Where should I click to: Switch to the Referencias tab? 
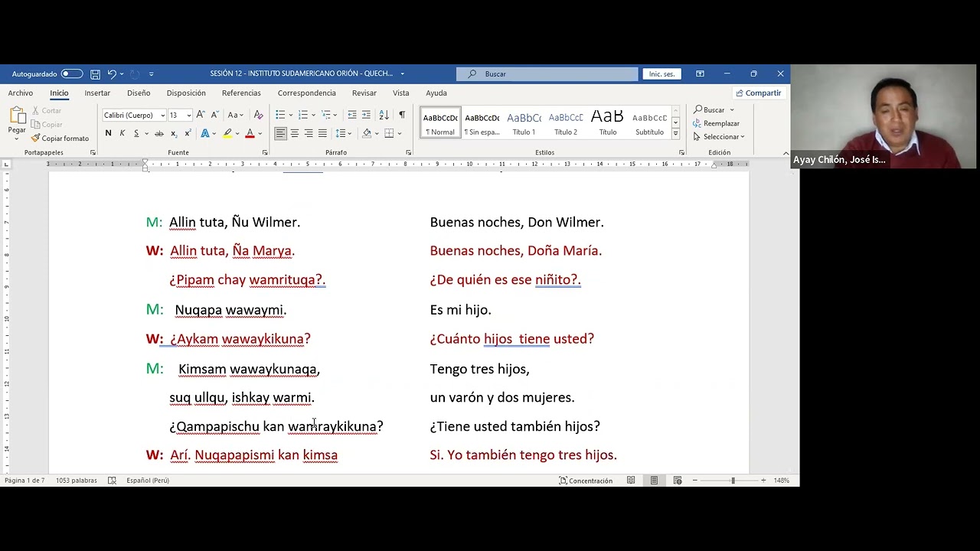click(241, 93)
